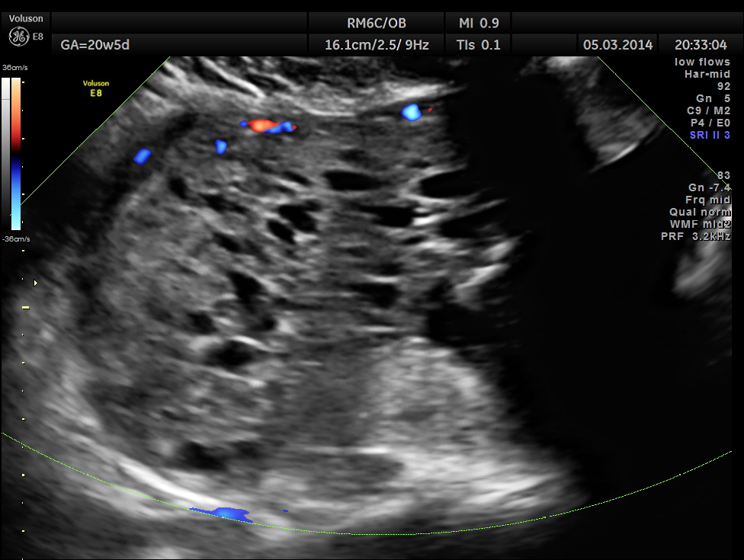744x560 pixels.
Task: Select the blue SRI II 3 setting
Action: 710,135
